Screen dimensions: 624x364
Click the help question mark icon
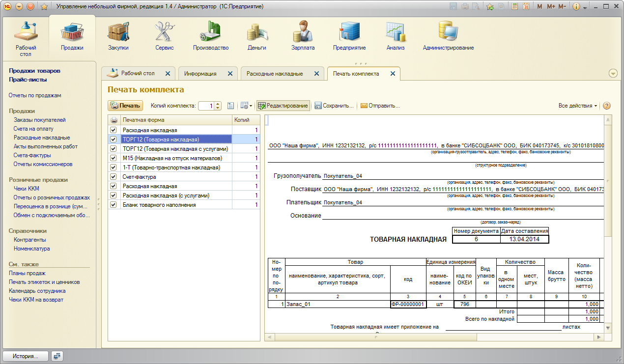[606, 106]
